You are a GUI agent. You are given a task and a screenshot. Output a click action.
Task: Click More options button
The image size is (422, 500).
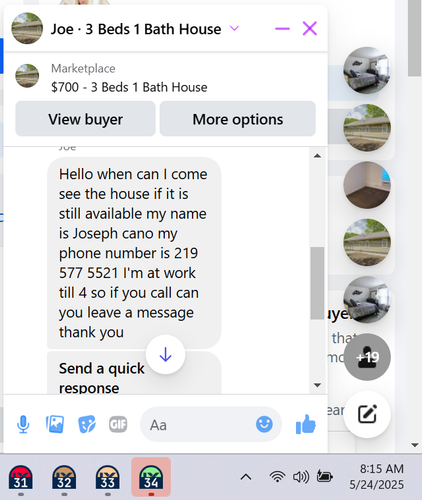(x=238, y=119)
